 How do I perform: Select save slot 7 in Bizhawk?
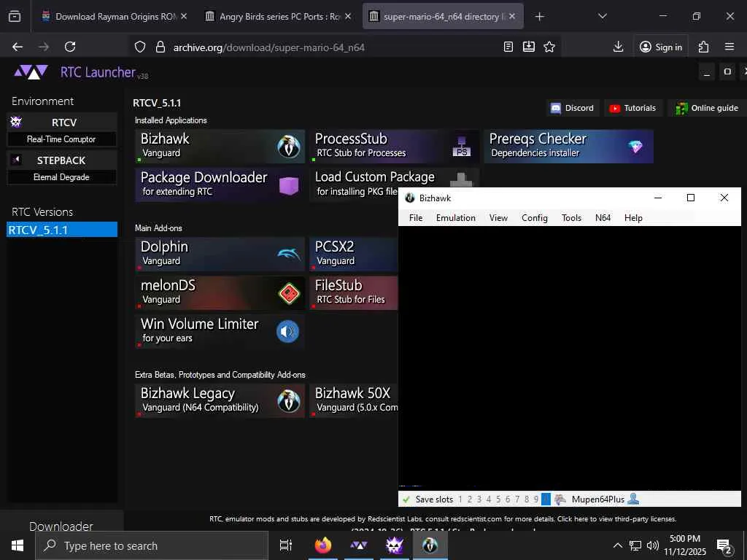(x=517, y=499)
